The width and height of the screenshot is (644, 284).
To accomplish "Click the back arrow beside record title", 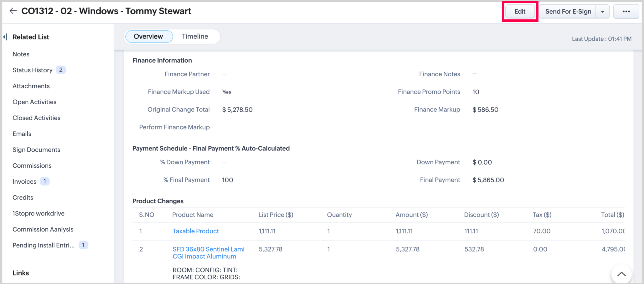I will 13,11.
